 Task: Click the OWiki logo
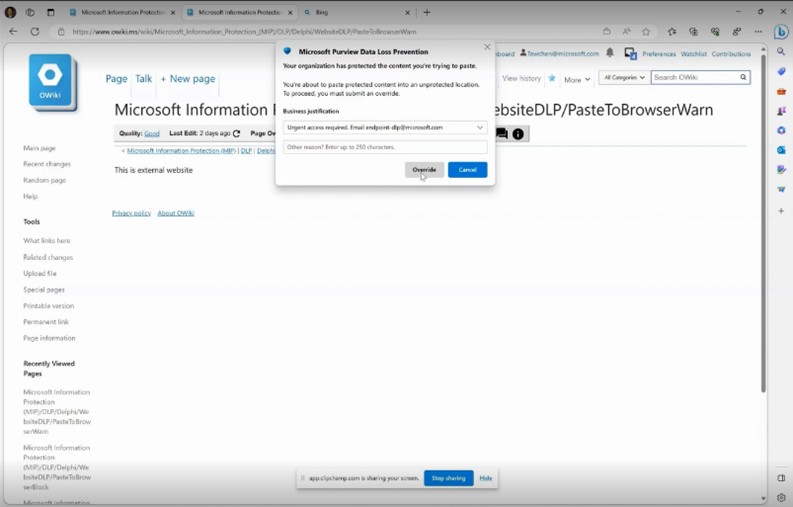(x=52, y=81)
